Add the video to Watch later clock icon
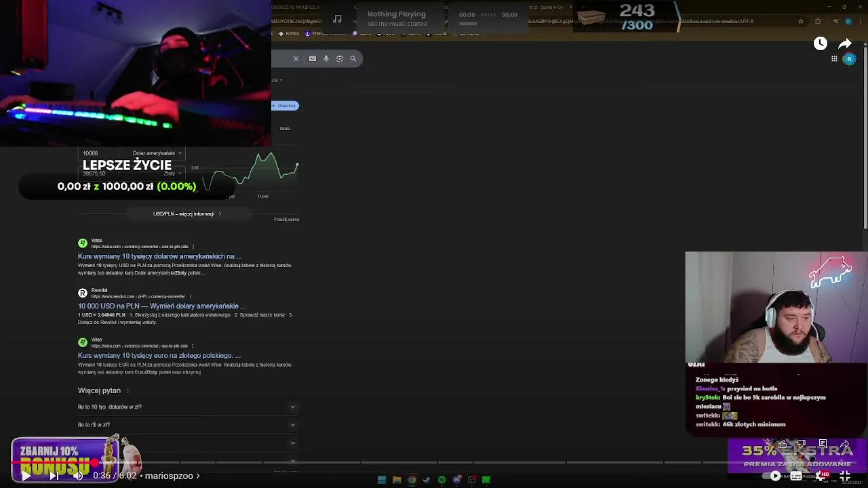Screen dimensions: 868x488 [x=821, y=43]
